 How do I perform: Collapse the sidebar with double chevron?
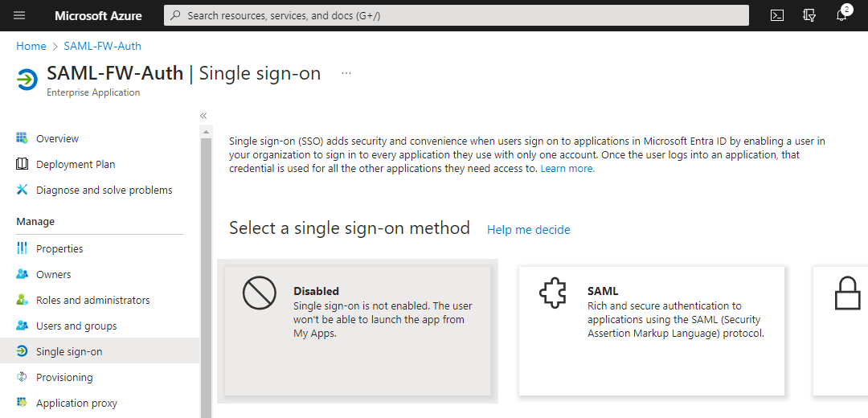click(x=204, y=116)
